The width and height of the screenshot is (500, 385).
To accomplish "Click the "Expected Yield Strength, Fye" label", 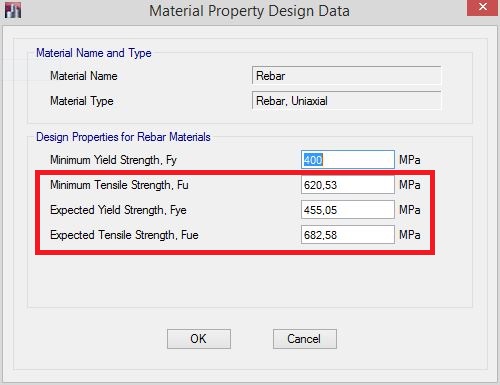I will click(118, 210).
